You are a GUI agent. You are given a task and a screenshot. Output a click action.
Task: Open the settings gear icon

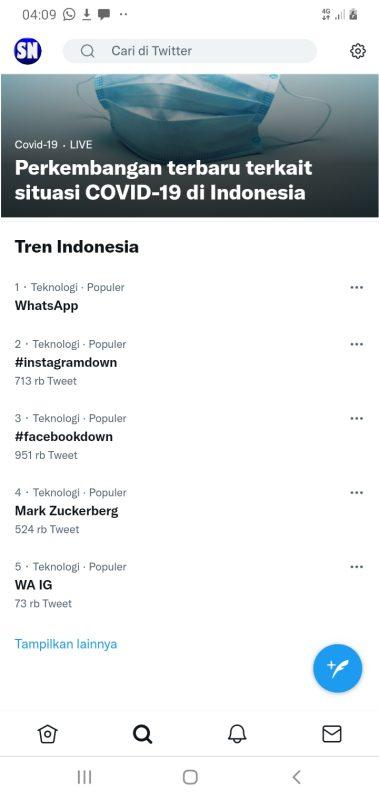click(x=358, y=51)
